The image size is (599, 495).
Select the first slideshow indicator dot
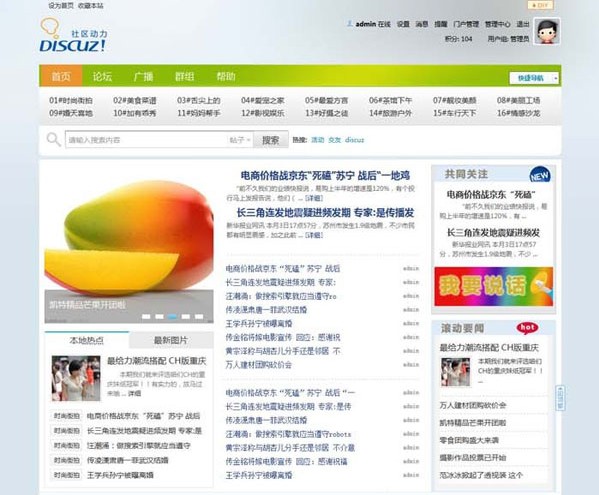[146, 317]
